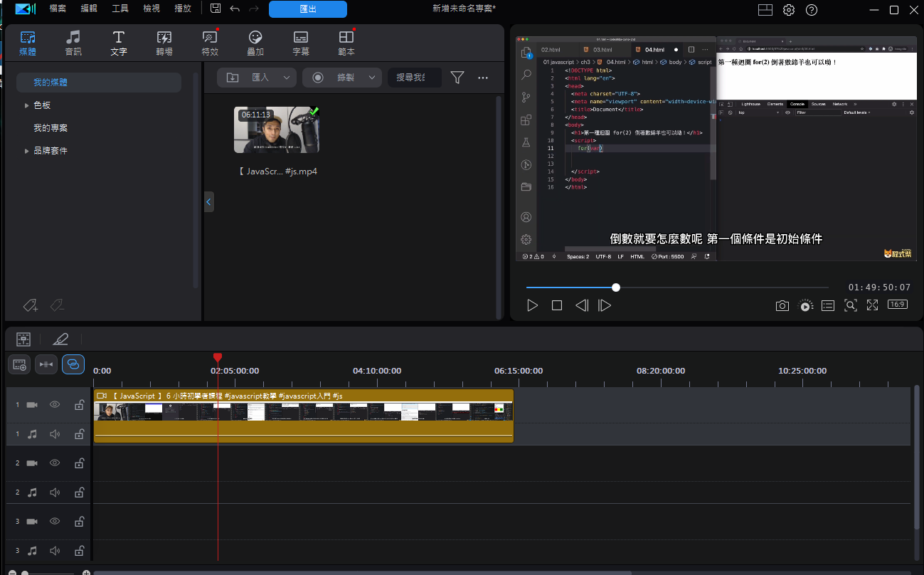Screen dimensions: 924x575
Task: Click the add track icon in timeline
Action: coord(19,364)
